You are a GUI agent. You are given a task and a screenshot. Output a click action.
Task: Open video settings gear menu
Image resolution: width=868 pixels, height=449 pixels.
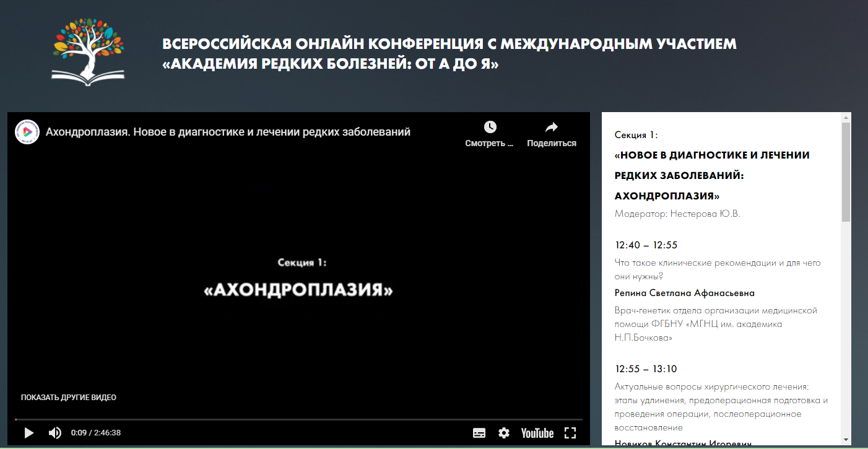coord(504,433)
